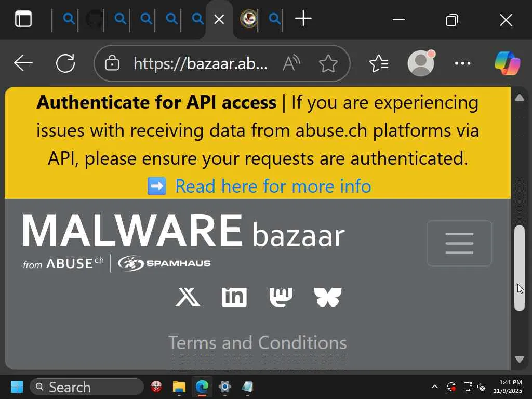This screenshot has width=532, height=399.
Task: Click the sync status tray icon
Action: point(451,387)
